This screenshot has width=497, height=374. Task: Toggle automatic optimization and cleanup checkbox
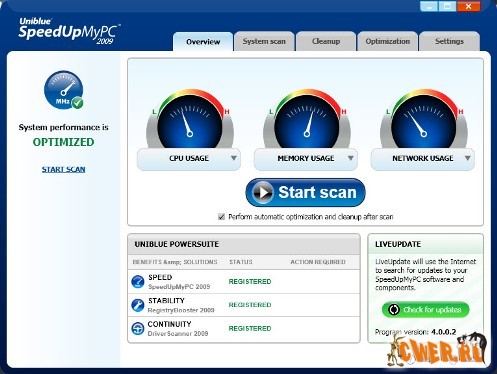(221, 217)
